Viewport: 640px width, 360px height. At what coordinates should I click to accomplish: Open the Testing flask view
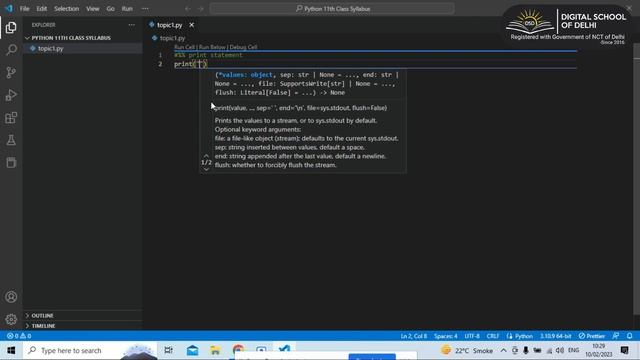click(x=11, y=140)
